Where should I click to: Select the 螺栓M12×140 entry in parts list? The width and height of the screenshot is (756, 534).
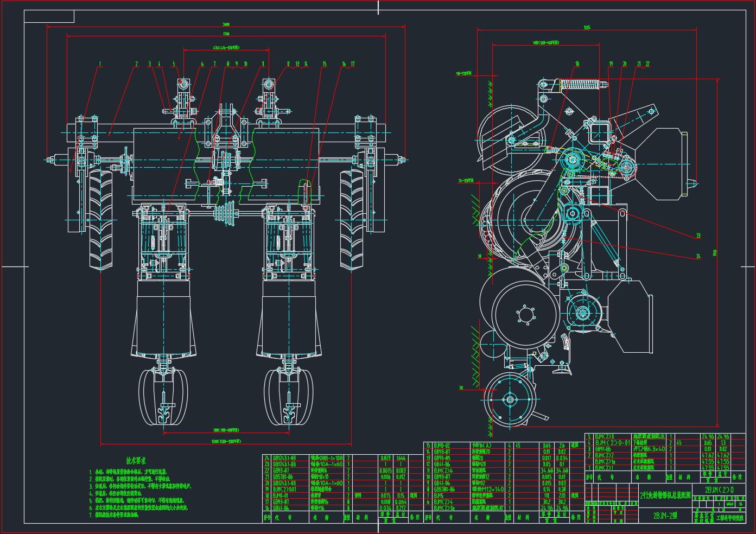[488, 489]
